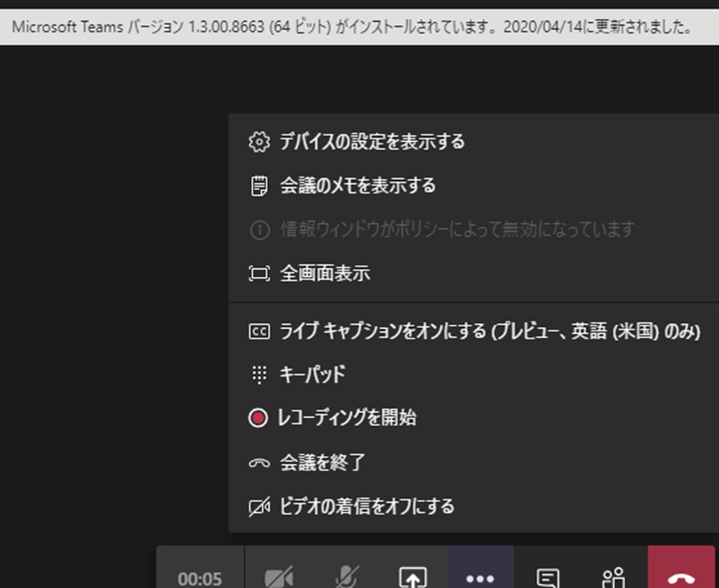Click the end meeting handset icon in menu
719x588 pixels.
tap(259, 463)
